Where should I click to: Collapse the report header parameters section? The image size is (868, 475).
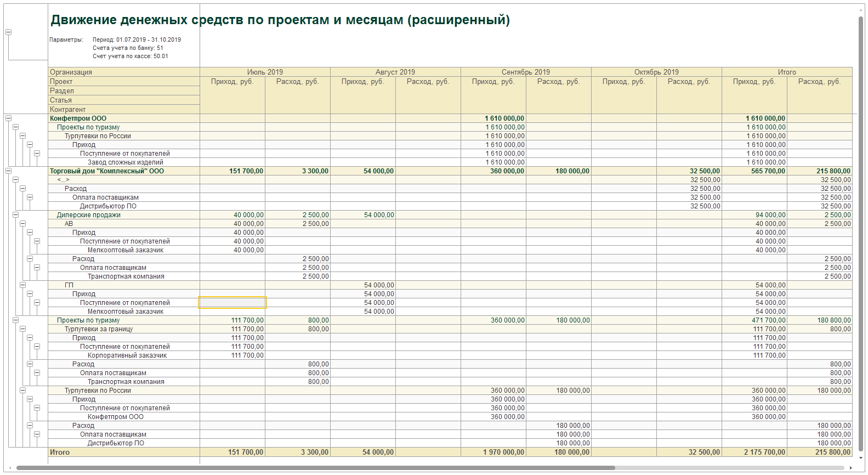pos(8,32)
